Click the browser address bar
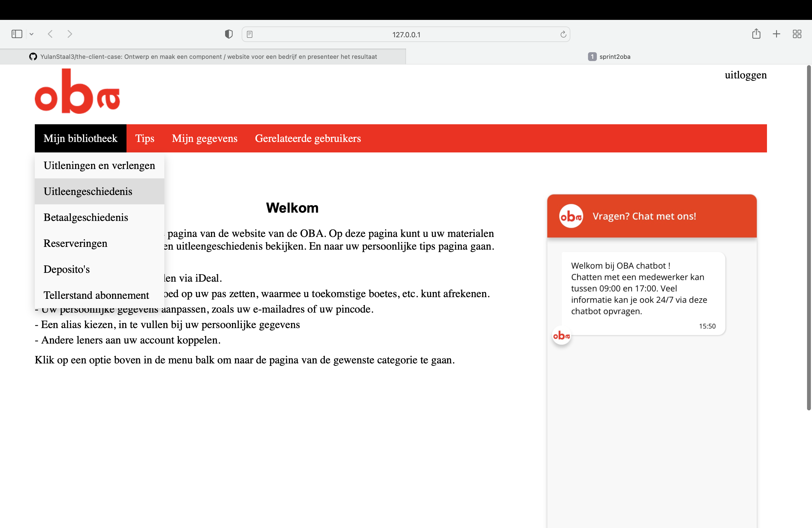 pos(406,34)
